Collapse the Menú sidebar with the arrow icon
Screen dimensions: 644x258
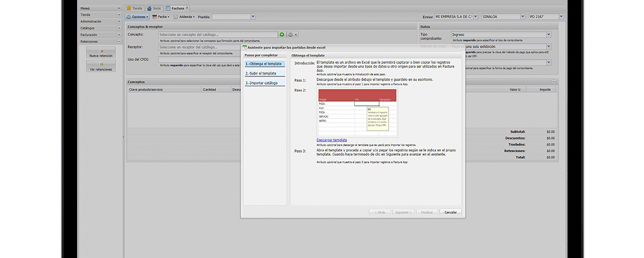[120, 9]
